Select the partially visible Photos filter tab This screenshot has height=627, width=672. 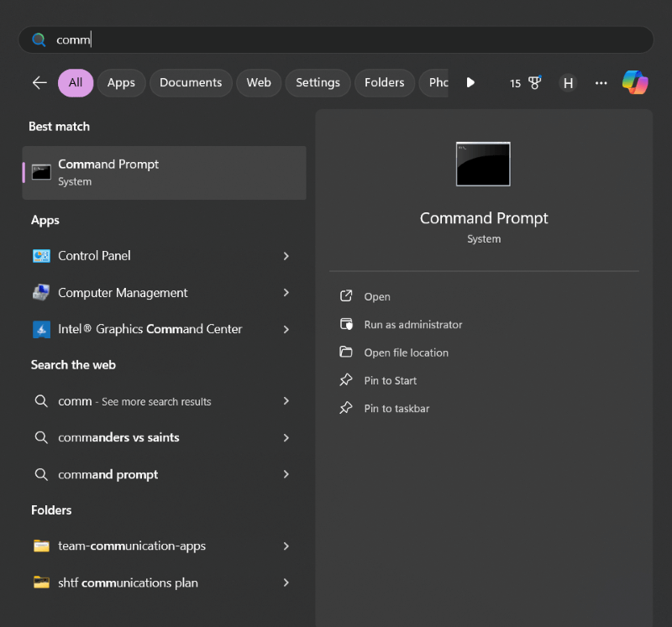pos(433,82)
